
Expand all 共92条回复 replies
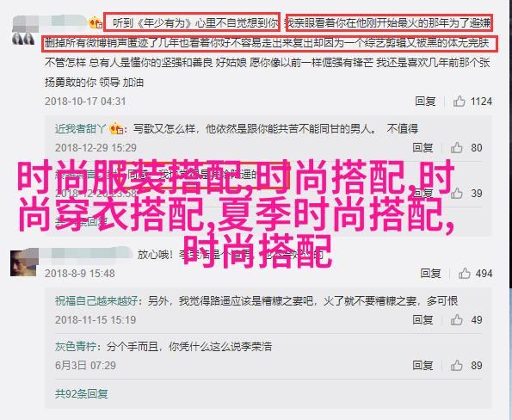(x=81, y=394)
